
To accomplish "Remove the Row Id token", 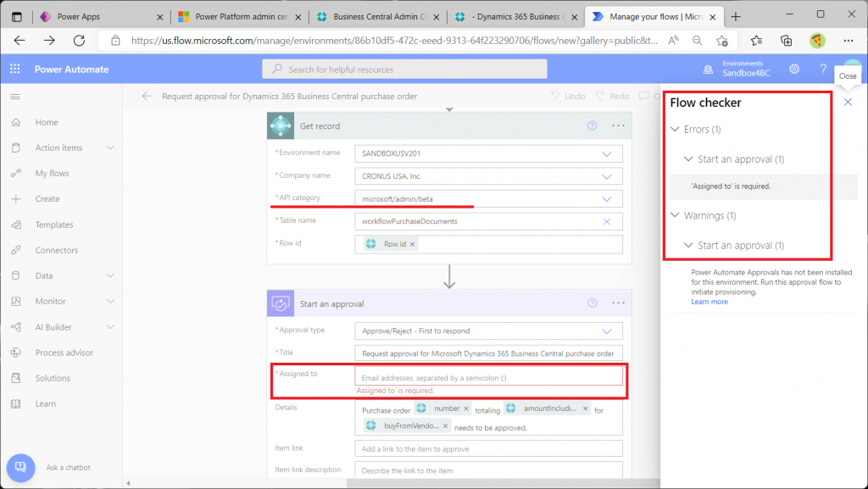I will (413, 244).
